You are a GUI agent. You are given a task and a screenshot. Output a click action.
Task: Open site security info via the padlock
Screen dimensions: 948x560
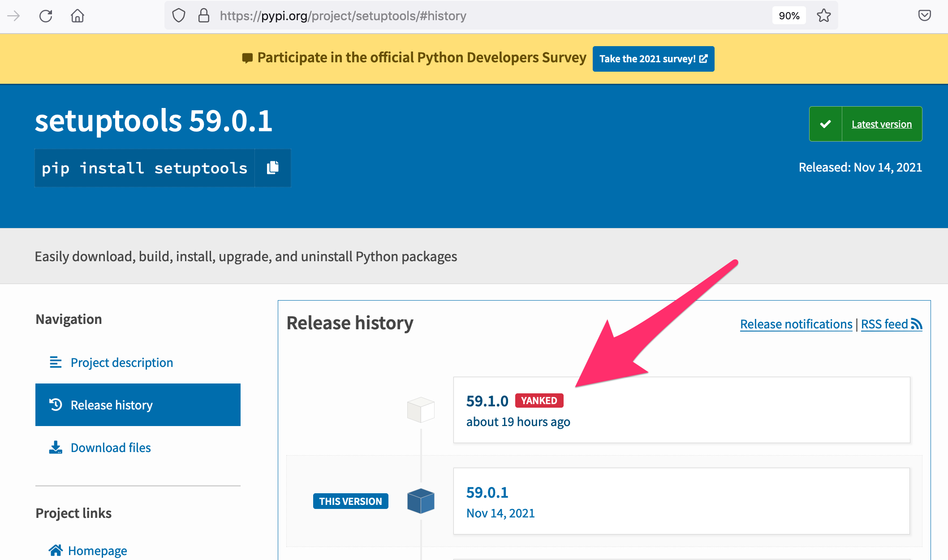click(x=204, y=15)
